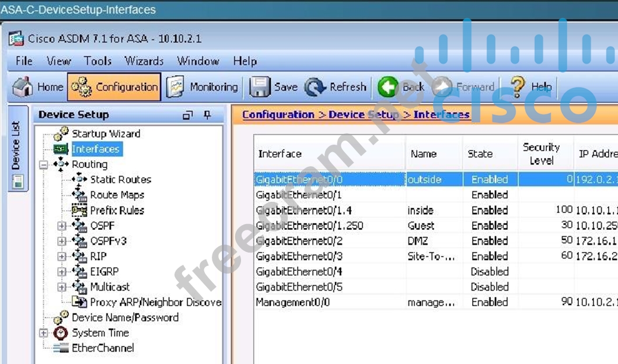
Task: Open the Monitoring view icon
Action: point(175,87)
